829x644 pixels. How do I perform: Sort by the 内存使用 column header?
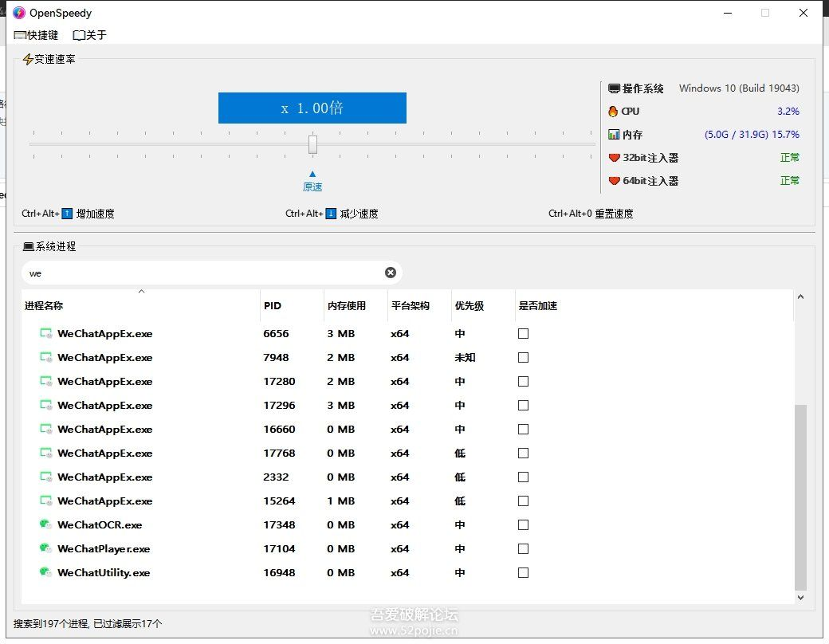356,305
